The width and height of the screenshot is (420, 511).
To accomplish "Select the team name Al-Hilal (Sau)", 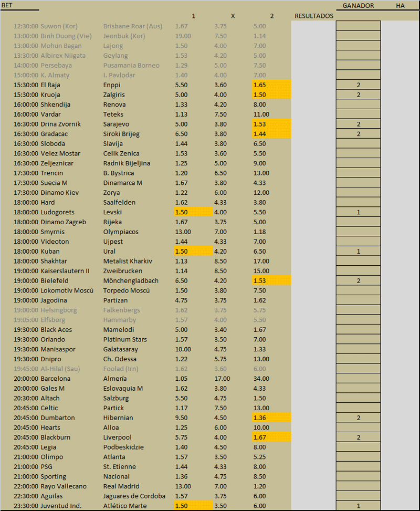I will [60, 369].
